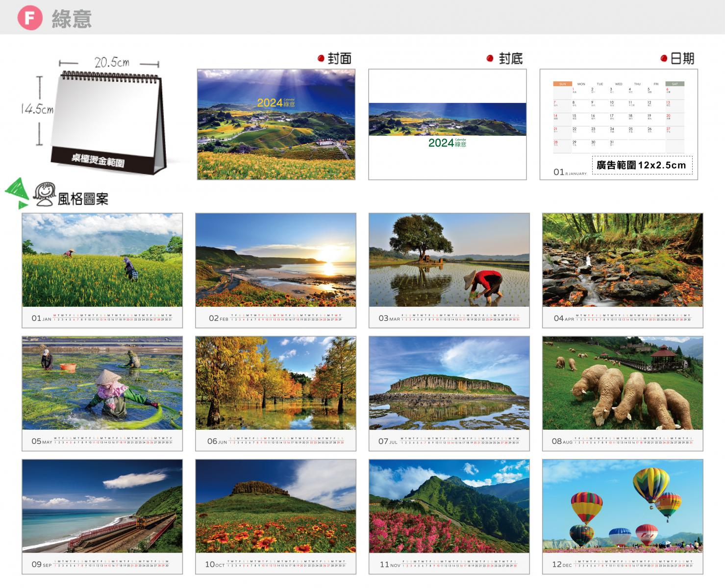This screenshot has width=725, height=588.
Task: Select the 08 AUG sheep photo
Action: [x=623, y=383]
